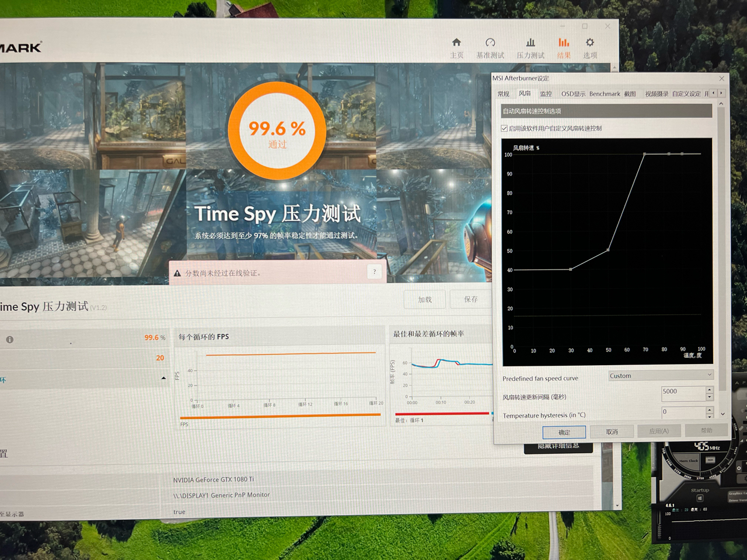The image size is (747, 560).
Task: Click the Mem Clock panel in Afterburner
Action: pyautogui.click(x=689, y=461)
